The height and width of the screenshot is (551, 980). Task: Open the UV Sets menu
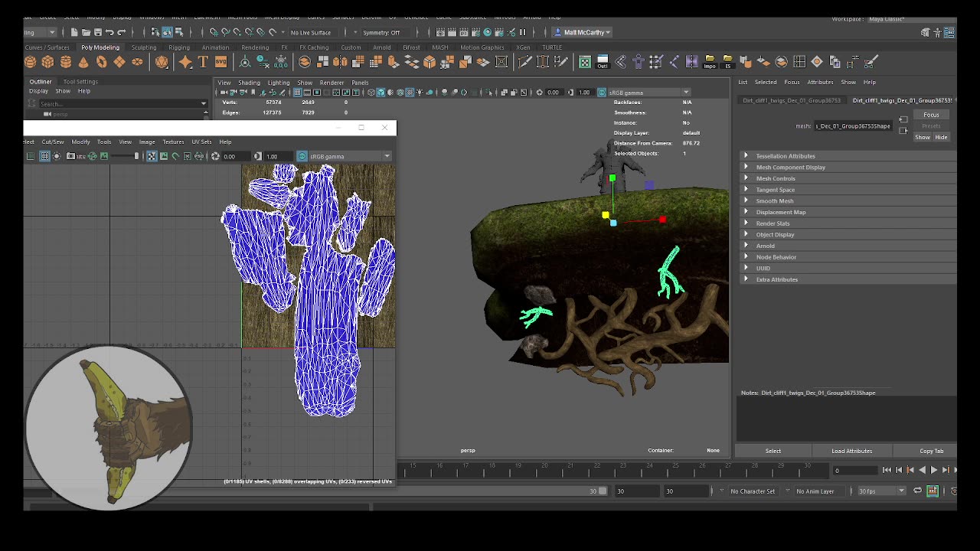click(201, 142)
